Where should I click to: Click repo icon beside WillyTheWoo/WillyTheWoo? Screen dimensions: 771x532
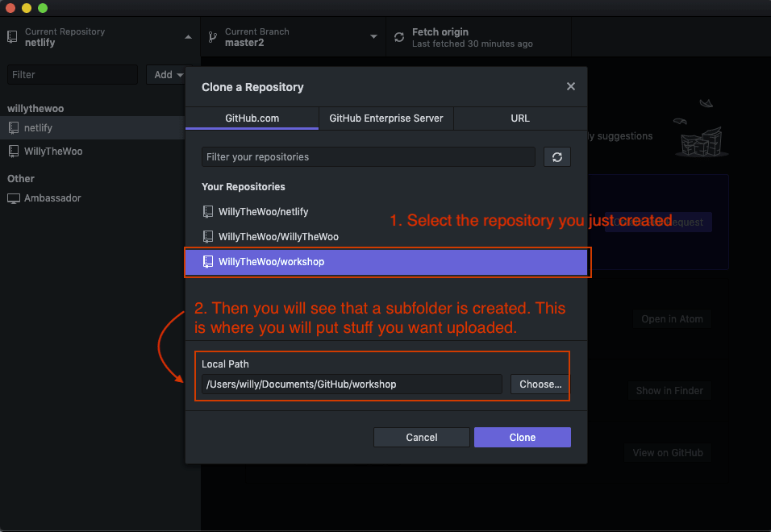tap(208, 237)
